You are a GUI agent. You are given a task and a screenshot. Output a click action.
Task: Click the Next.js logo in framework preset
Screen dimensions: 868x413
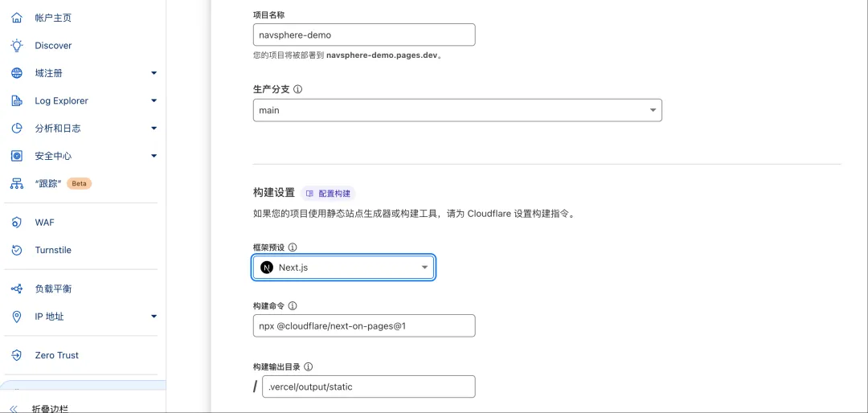click(x=267, y=268)
